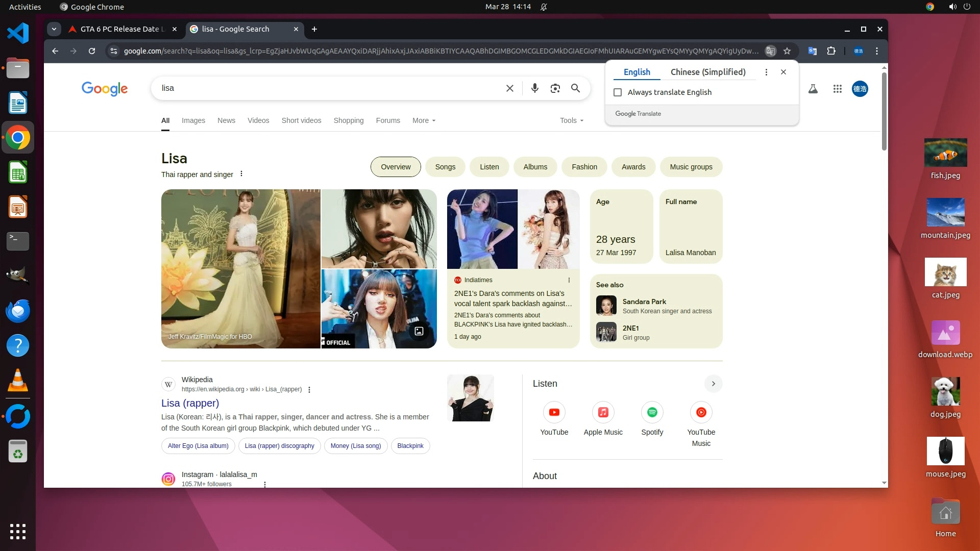Open Chrome extensions puzzle icon
Image resolution: width=980 pixels, height=551 pixels.
coord(831,51)
